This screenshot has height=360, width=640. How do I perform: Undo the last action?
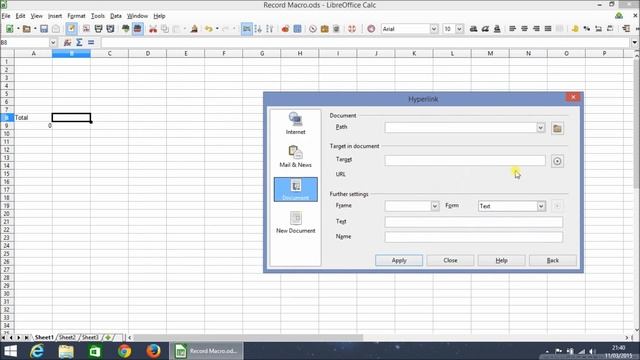(x=209, y=29)
